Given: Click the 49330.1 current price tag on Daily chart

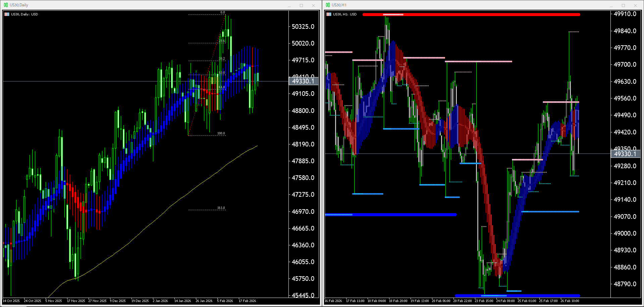Looking at the screenshot, I should tap(303, 81).
